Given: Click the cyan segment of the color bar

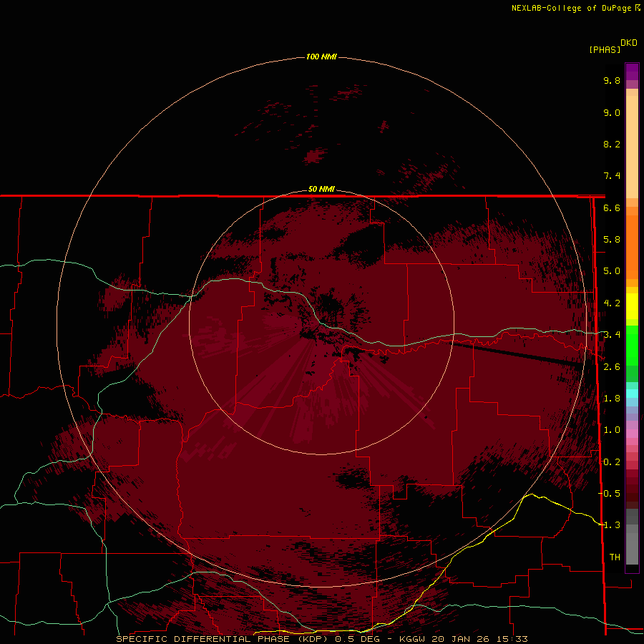Looking at the screenshot, I should (x=632, y=393).
